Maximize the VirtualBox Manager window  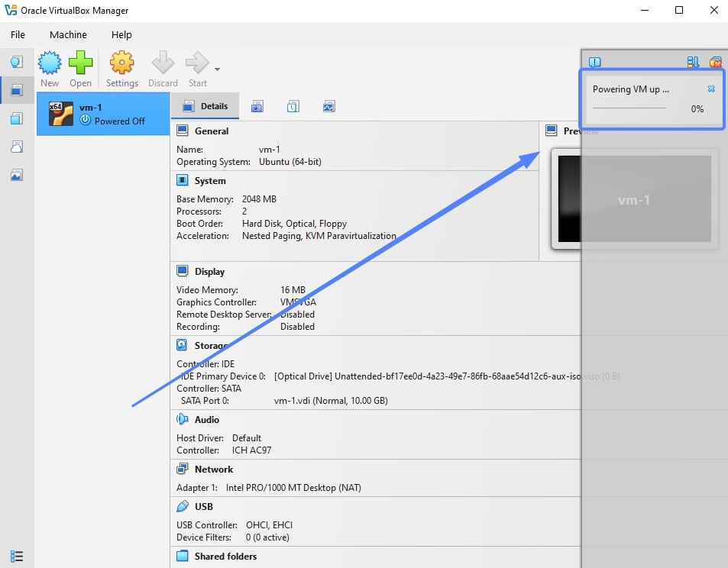(679, 10)
